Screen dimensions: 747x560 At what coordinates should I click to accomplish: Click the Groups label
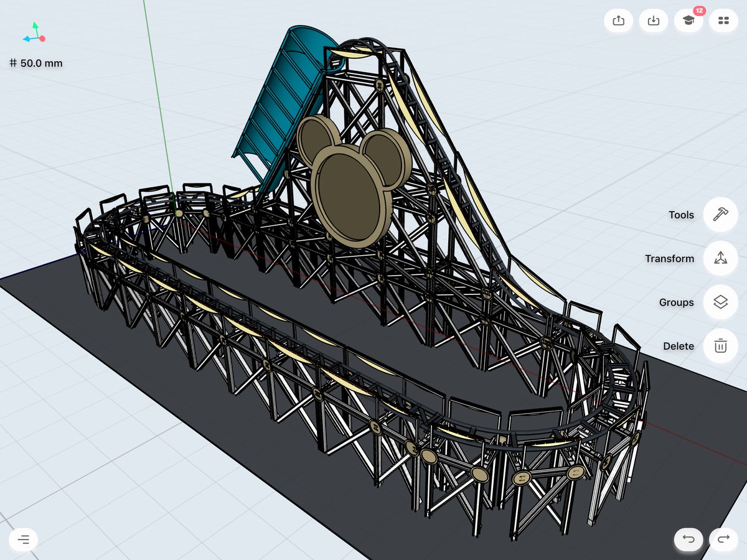[x=676, y=302]
